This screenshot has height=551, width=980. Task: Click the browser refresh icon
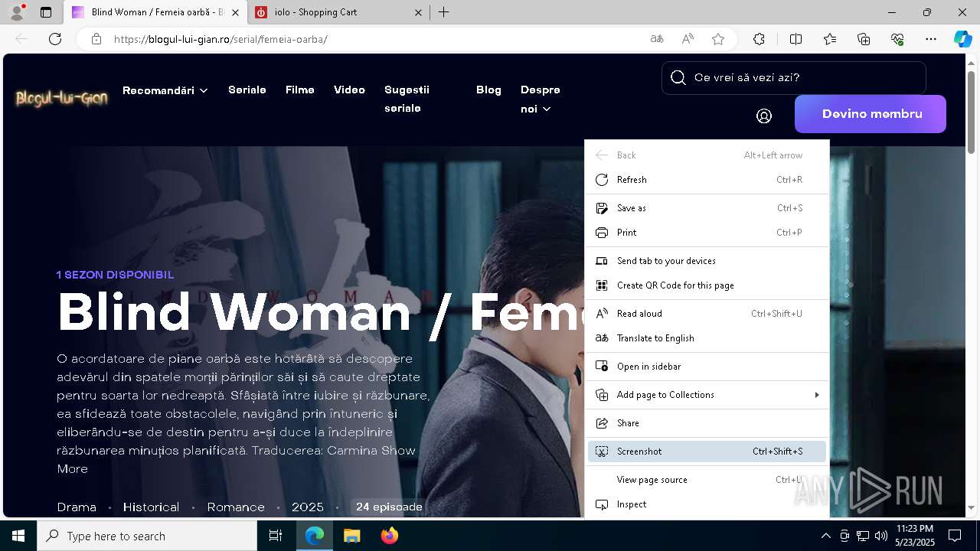[55, 39]
